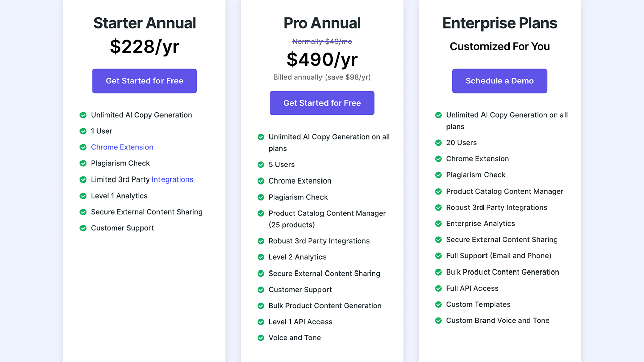Viewport: 644px width, 362px height.
Task: Click the checkmark beside Pro 5 Users
Action: point(261,165)
